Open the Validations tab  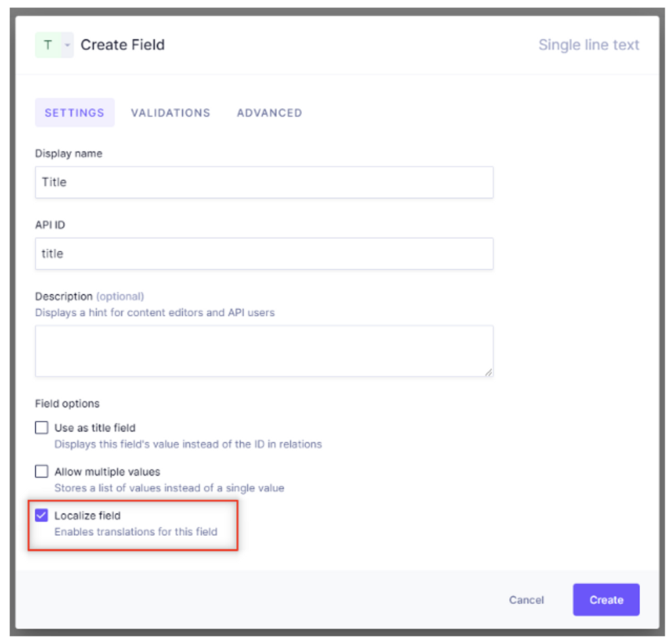[x=171, y=113]
